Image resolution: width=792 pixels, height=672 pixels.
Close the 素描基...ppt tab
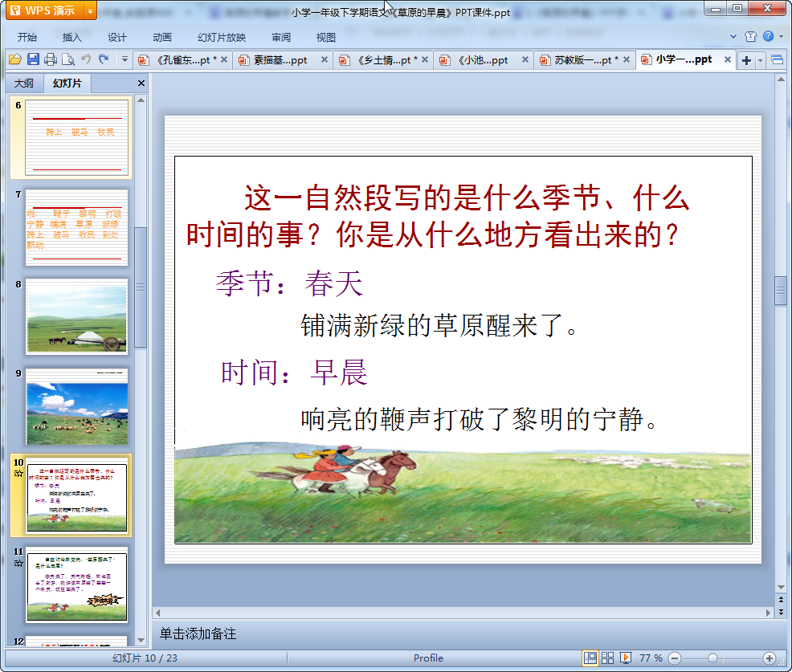pyautogui.click(x=325, y=59)
